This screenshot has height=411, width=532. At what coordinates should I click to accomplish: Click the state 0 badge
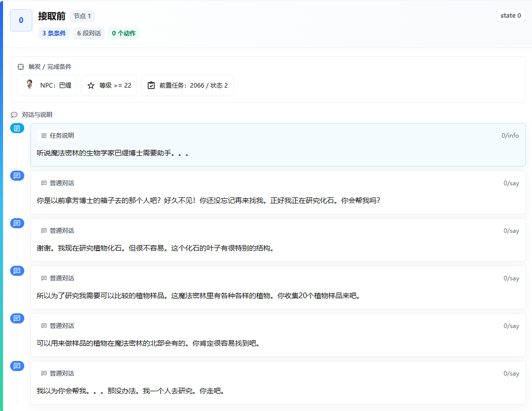point(511,16)
